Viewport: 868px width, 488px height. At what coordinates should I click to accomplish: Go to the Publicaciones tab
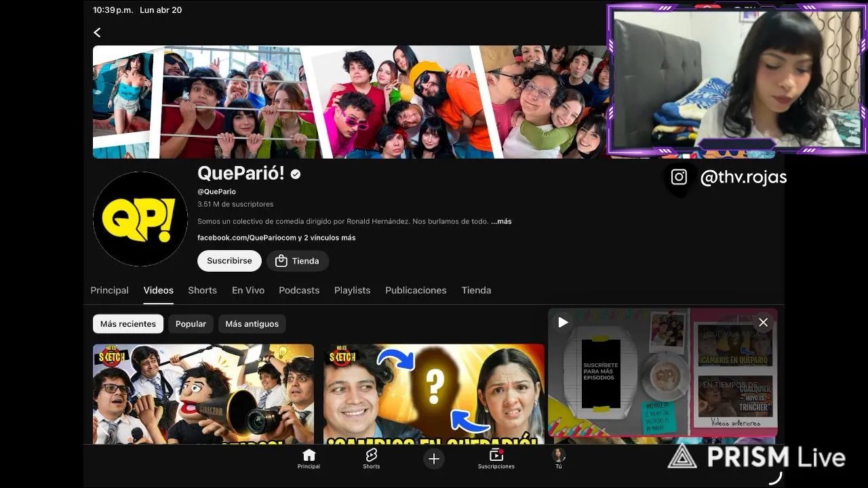click(x=416, y=290)
